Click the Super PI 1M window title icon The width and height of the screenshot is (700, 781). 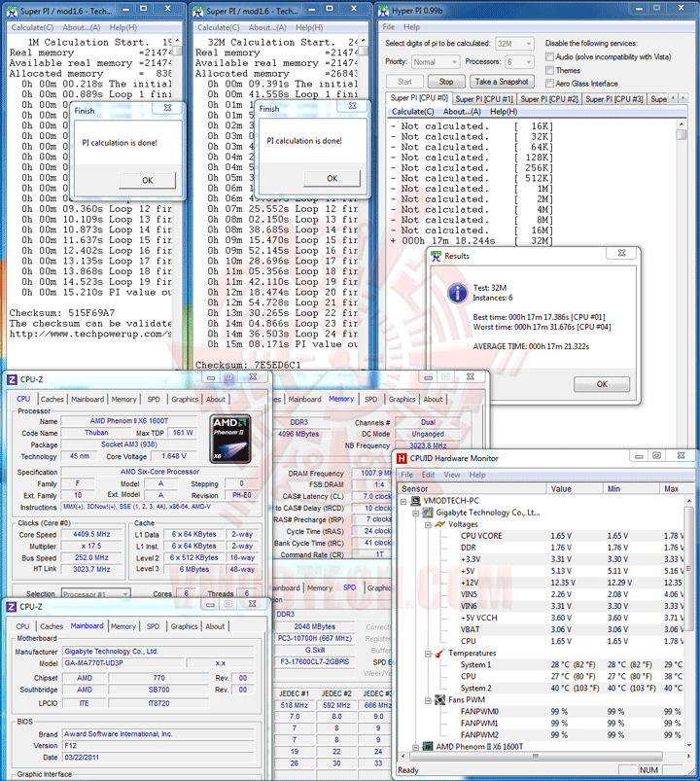[x=12, y=11]
